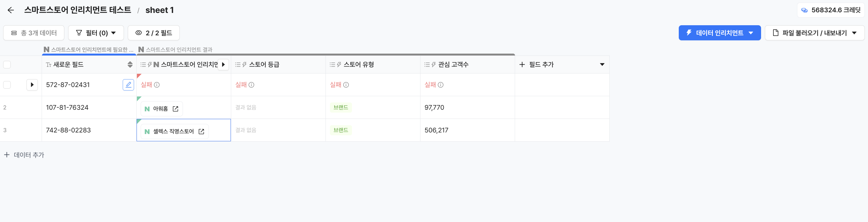Click the credits coin icon

pos(804,10)
